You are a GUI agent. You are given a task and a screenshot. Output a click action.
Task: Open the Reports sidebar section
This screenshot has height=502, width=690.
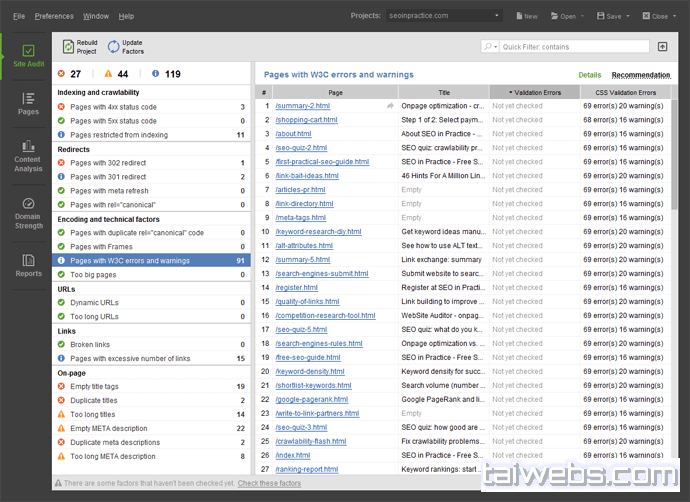click(x=27, y=265)
